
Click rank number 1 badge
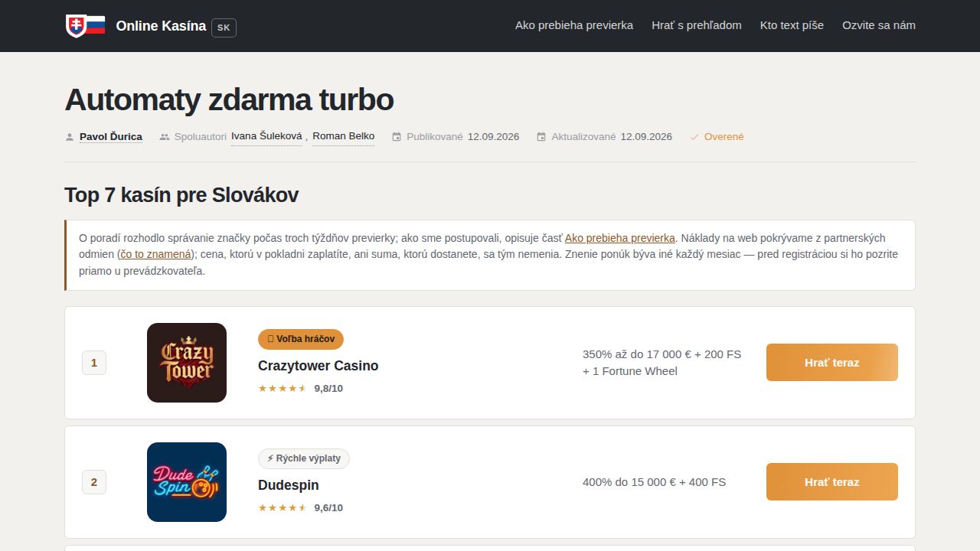(94, 363)
